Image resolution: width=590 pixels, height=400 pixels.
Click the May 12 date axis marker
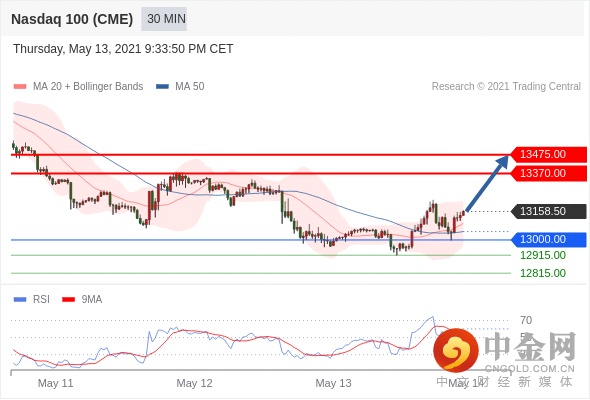pos(194,383)
